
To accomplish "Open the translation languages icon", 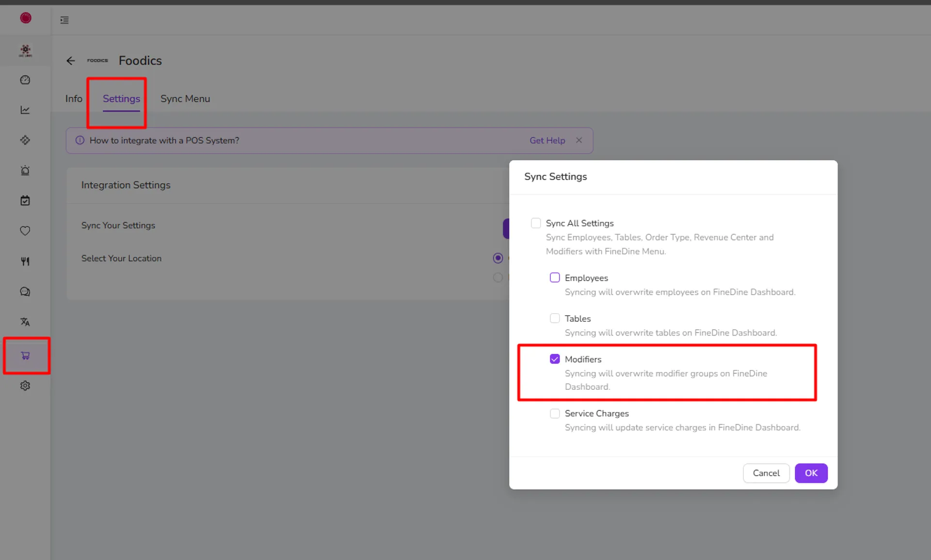I will click(25, 322).
